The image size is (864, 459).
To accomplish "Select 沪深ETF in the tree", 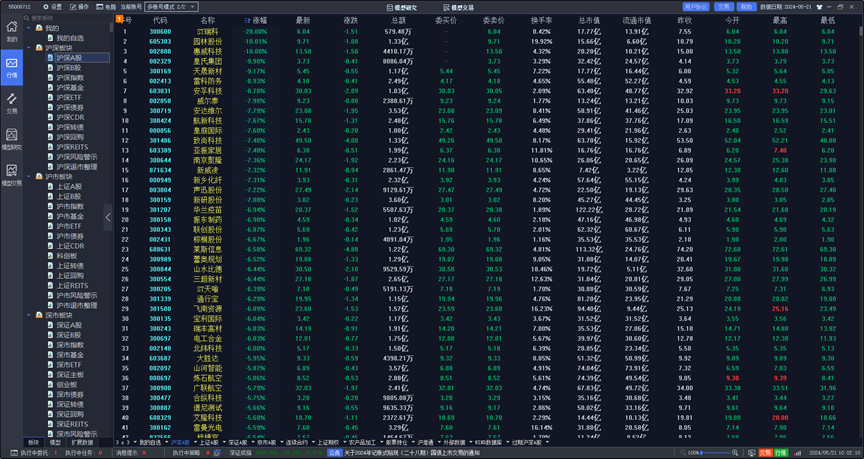I will [x=69, y=98].
